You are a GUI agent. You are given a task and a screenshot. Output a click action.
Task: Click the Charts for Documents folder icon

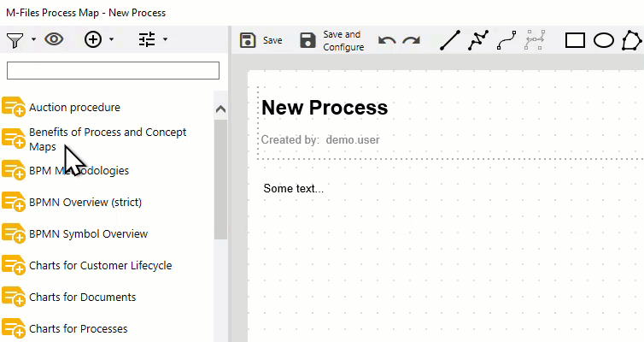[14, 298]
